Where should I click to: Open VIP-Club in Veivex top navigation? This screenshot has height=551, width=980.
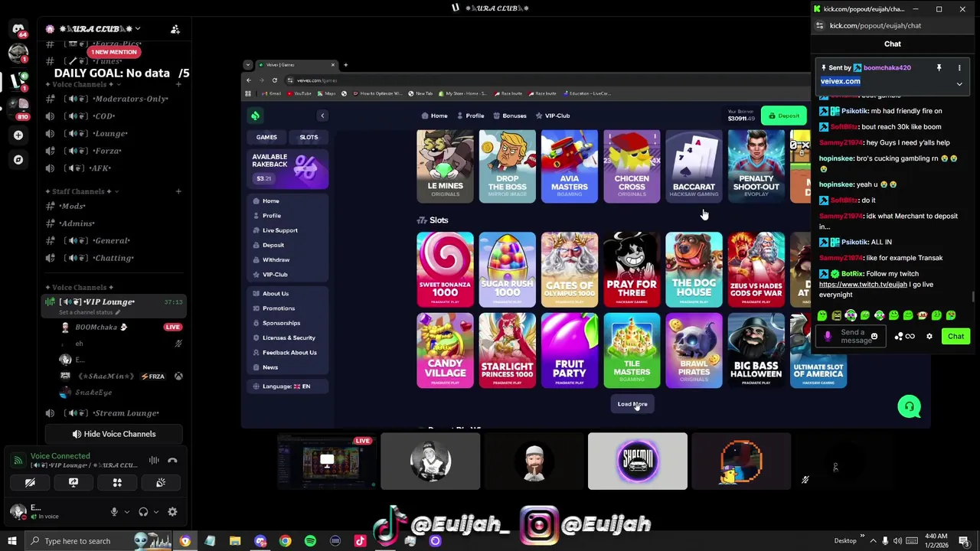pyautogui.click(x=553, y=116)
